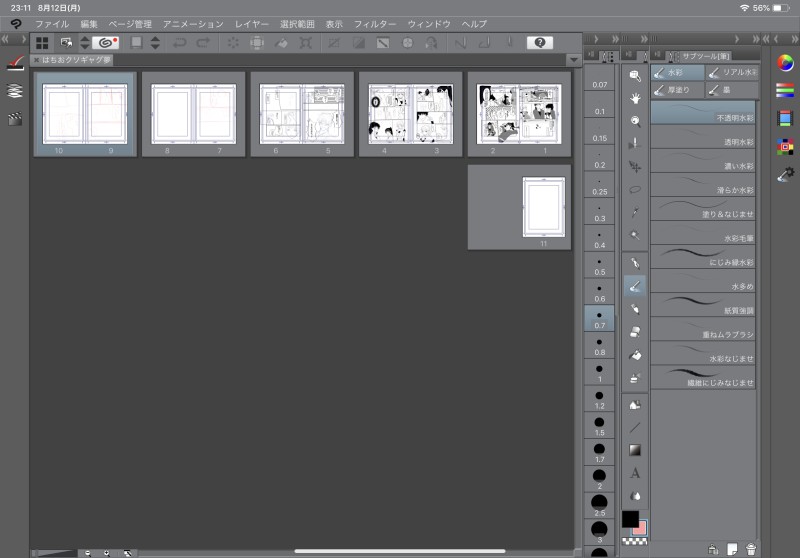Open the color slider panel icon
Image resolution: width=800 pixels, height=558 pixels.
click(x=785, y=91)
